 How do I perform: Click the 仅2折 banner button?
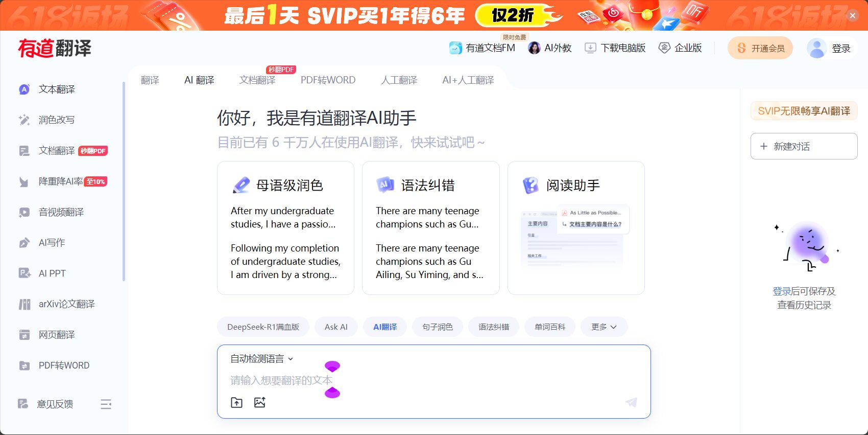click(512, 15)
